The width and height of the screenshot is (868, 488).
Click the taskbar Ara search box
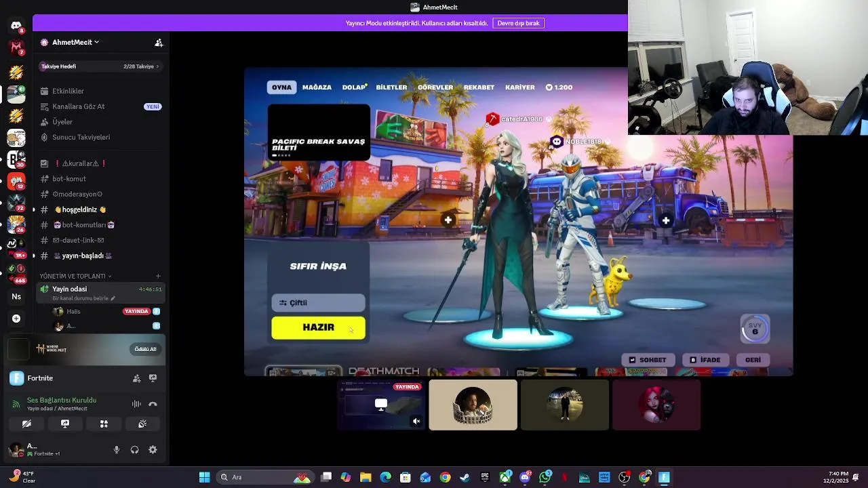pyautogui.click(x=265, y=477)
